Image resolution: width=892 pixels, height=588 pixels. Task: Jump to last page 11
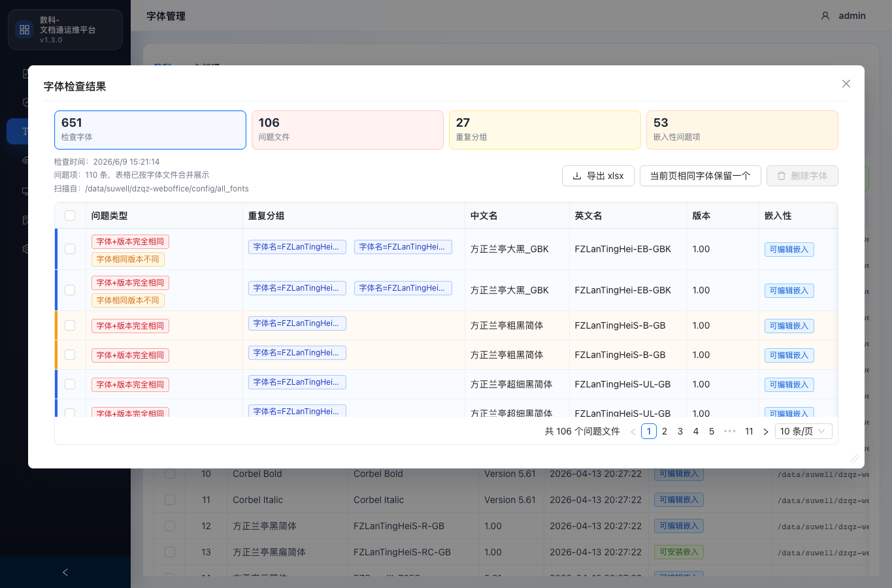(749, 431)
